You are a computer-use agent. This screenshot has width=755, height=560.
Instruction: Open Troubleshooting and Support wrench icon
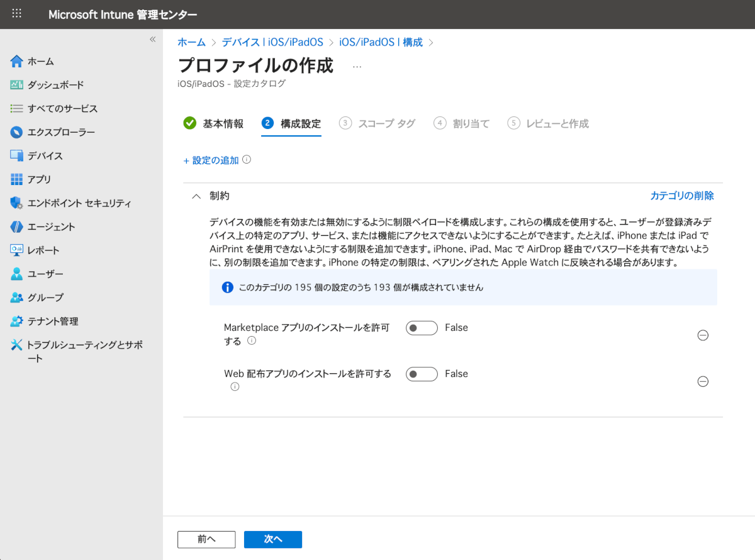(17, 345)
